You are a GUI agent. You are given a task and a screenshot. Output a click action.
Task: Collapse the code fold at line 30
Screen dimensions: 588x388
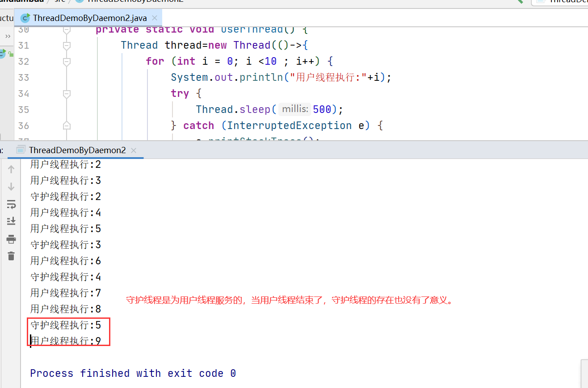67,29
